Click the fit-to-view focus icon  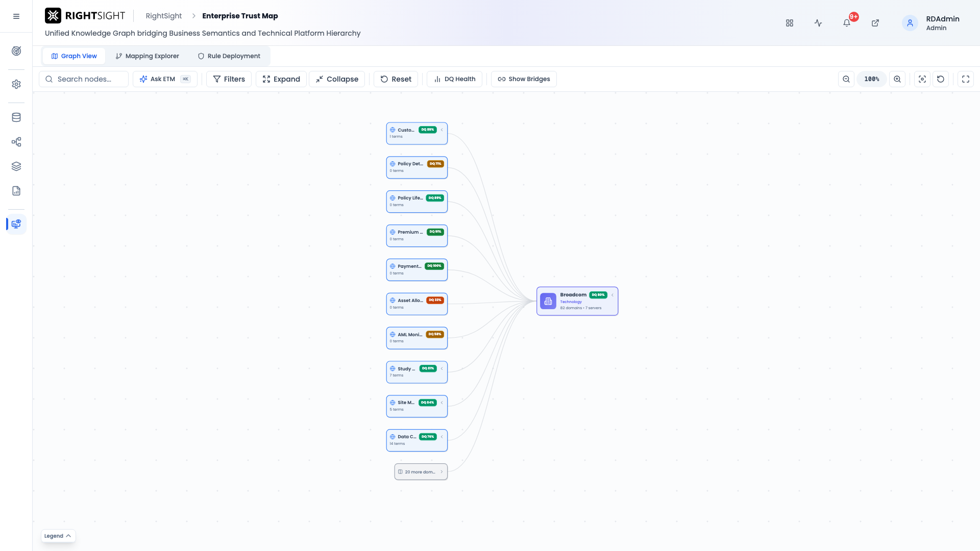[x=922, y=79]
